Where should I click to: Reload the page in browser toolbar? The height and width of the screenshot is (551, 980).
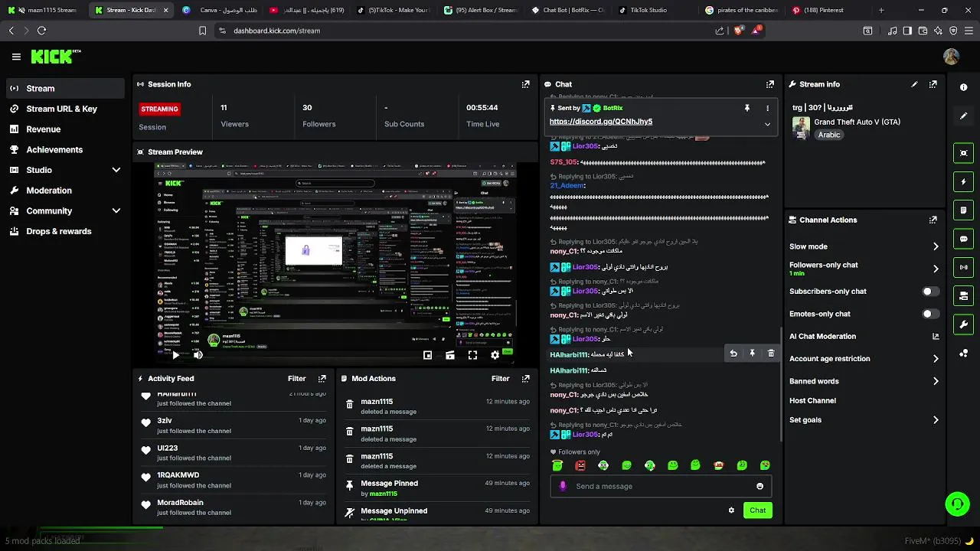[x=41, y=31]
